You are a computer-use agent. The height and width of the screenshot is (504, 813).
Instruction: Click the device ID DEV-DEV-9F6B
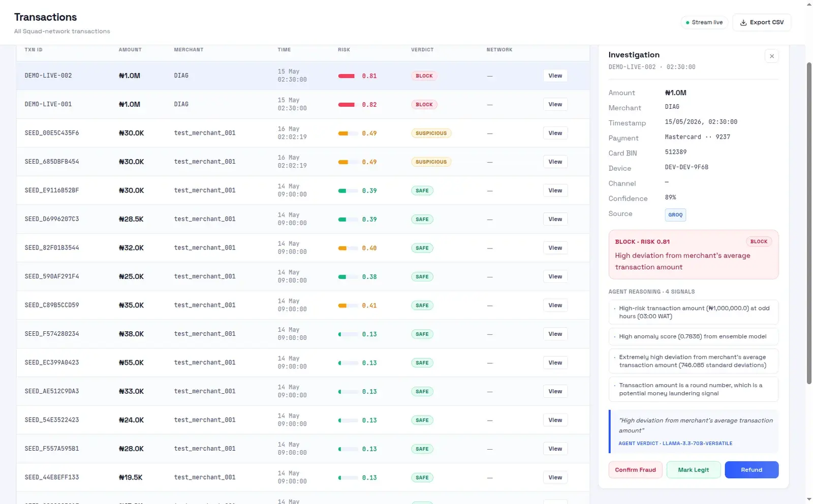(x=686, y=167)
